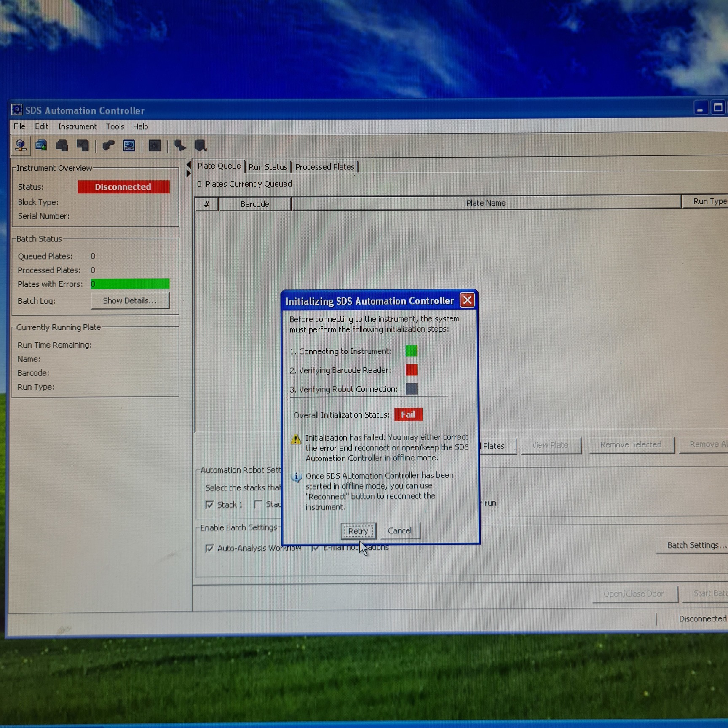Click the 'Run Type:' label in the left panel
This screenshot has height=728, width=728.
pyautogui.click(x=36, y=387)
